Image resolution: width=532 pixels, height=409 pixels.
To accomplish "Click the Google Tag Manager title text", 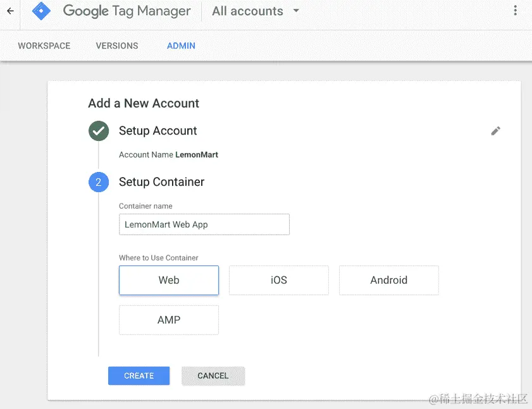I will (x=127, y=11).
